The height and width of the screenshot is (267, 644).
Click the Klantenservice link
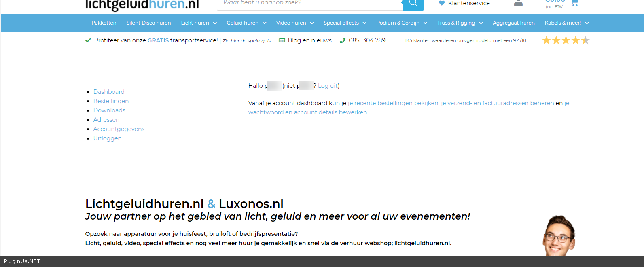pos(469,3)
